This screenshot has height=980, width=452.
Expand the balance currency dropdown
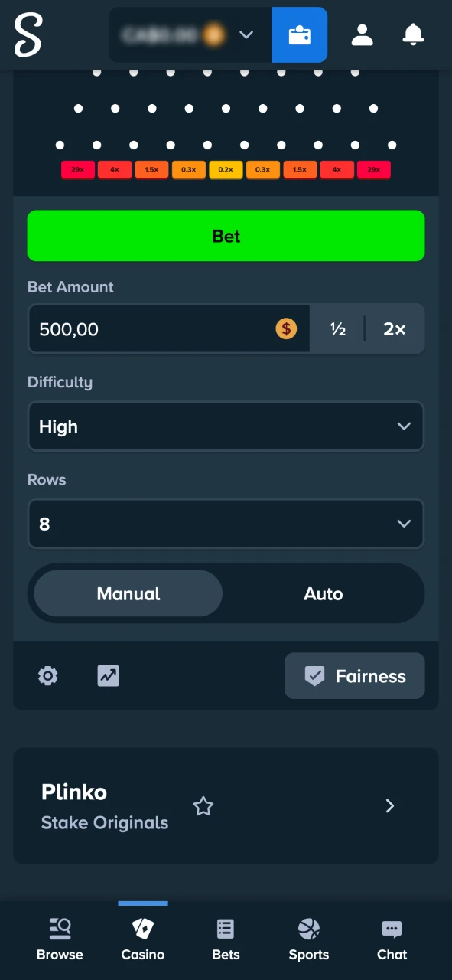click(246, 34)
